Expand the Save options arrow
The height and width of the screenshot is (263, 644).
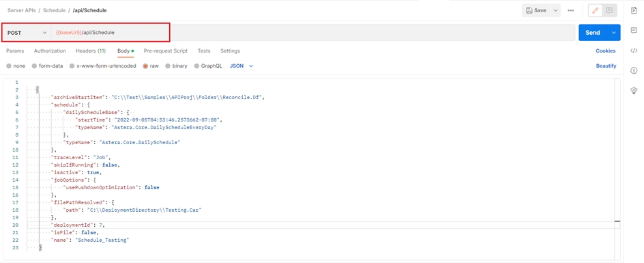[x=556, y=11]
